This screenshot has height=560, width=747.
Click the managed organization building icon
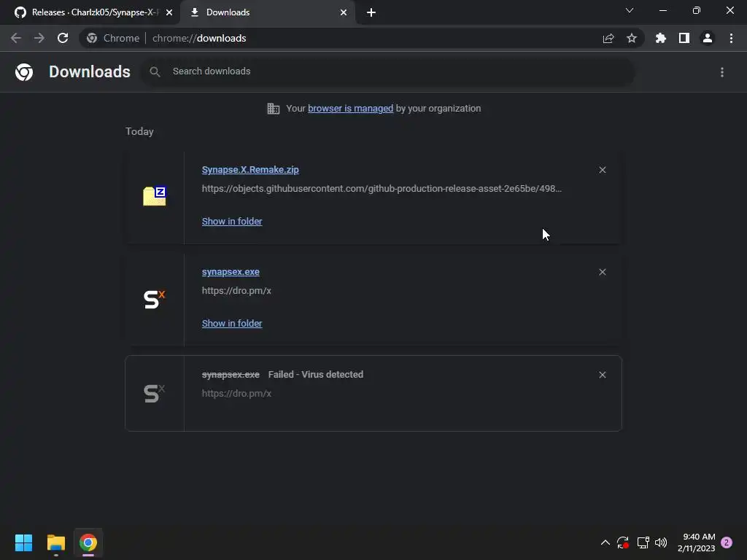(274, 109)
